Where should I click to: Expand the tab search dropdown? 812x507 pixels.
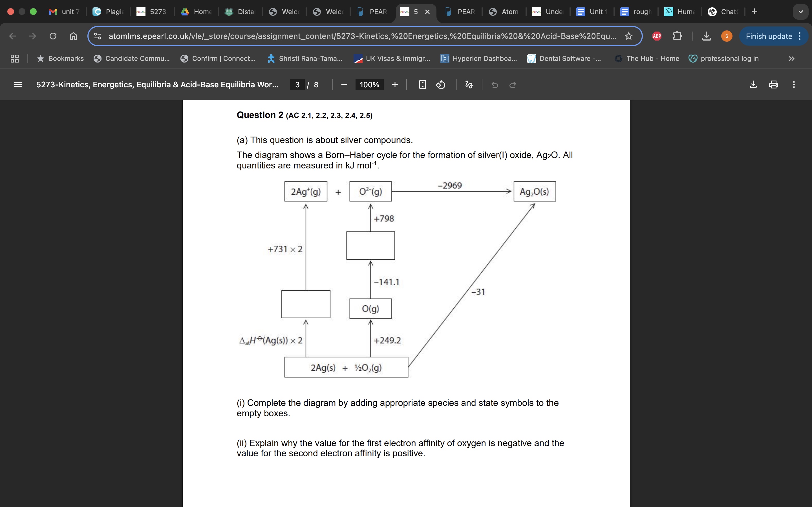801,12
